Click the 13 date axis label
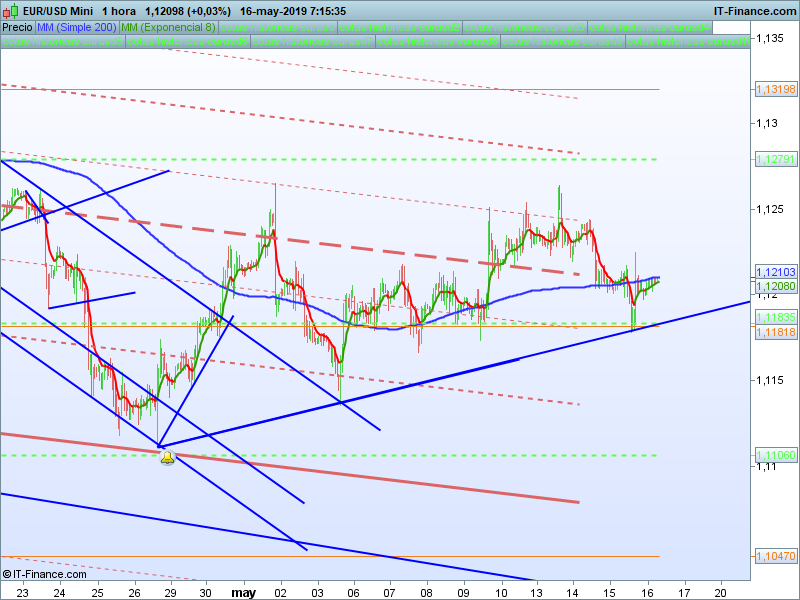The height and width of the screenshot is (600, 800). click(x=536, y=592)
